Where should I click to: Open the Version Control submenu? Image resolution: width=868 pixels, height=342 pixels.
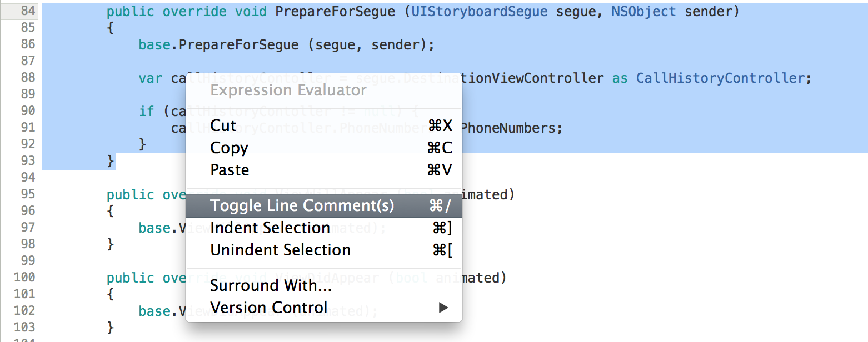coord(269,308)
